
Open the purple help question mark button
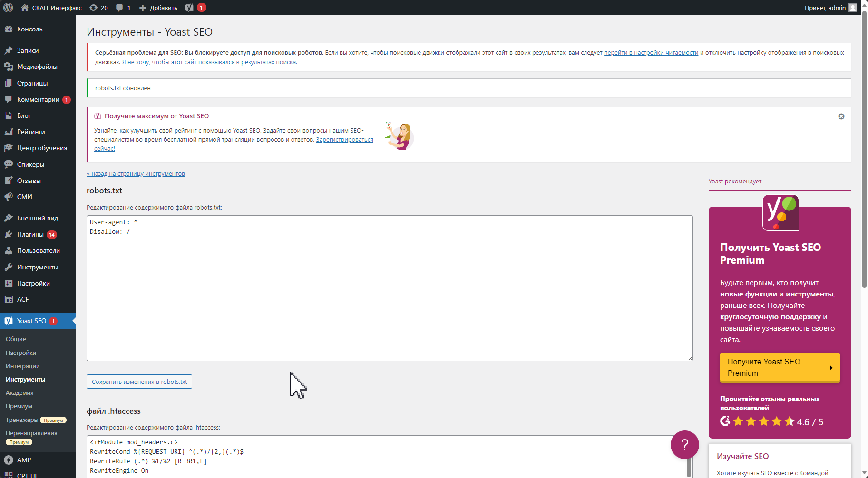click(x=684, y=445)
